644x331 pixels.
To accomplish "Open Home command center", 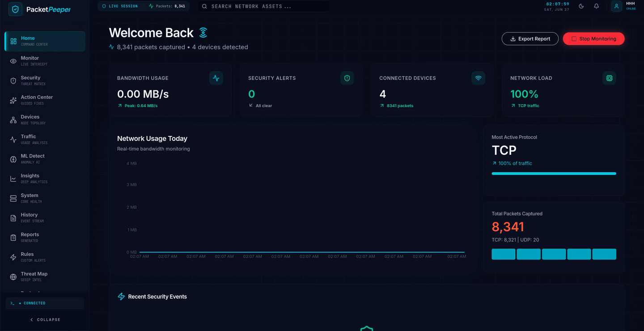I will [x=45, y=41].
